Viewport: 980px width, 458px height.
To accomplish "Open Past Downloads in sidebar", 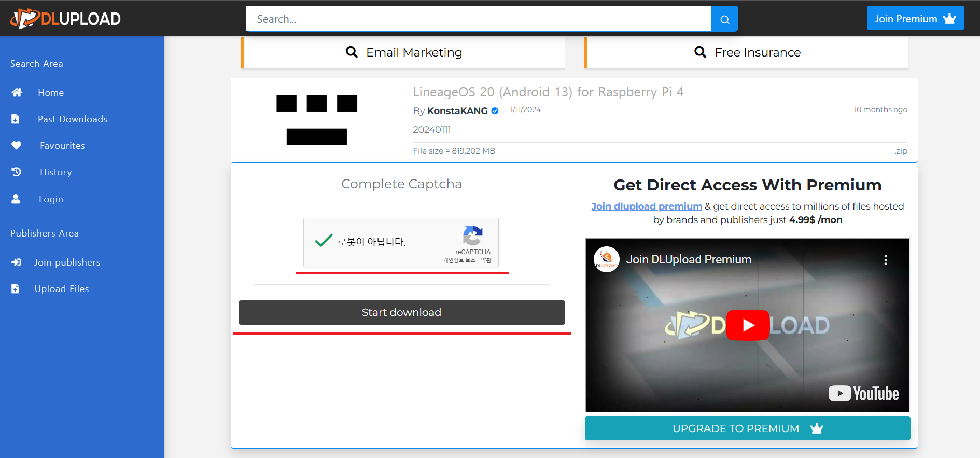I will pyautogui.click(x=73, y=119).
